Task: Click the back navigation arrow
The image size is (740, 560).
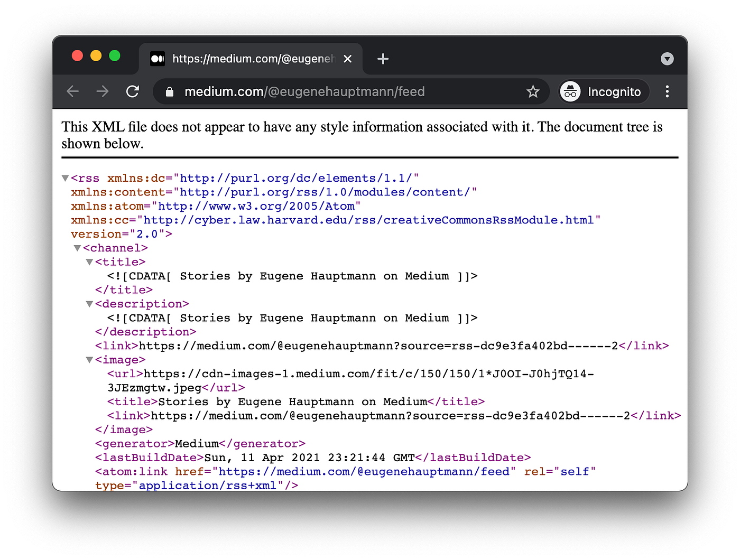Action: click(72, 91)
